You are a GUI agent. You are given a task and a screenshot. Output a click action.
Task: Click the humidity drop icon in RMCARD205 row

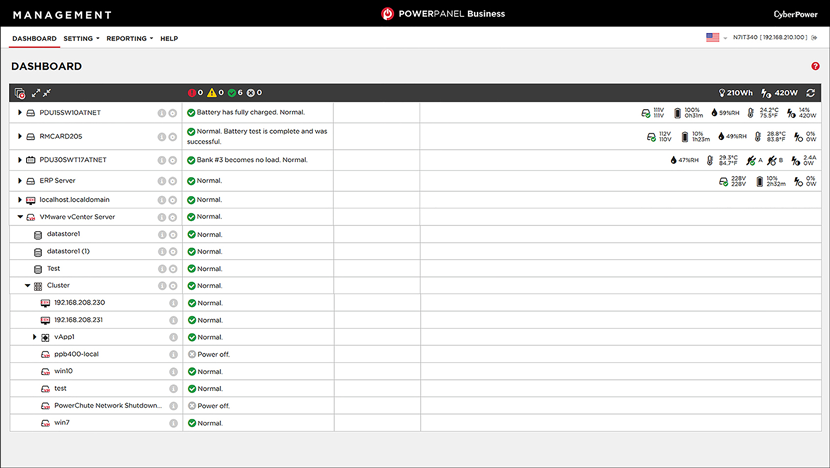[x=720, y=137]
